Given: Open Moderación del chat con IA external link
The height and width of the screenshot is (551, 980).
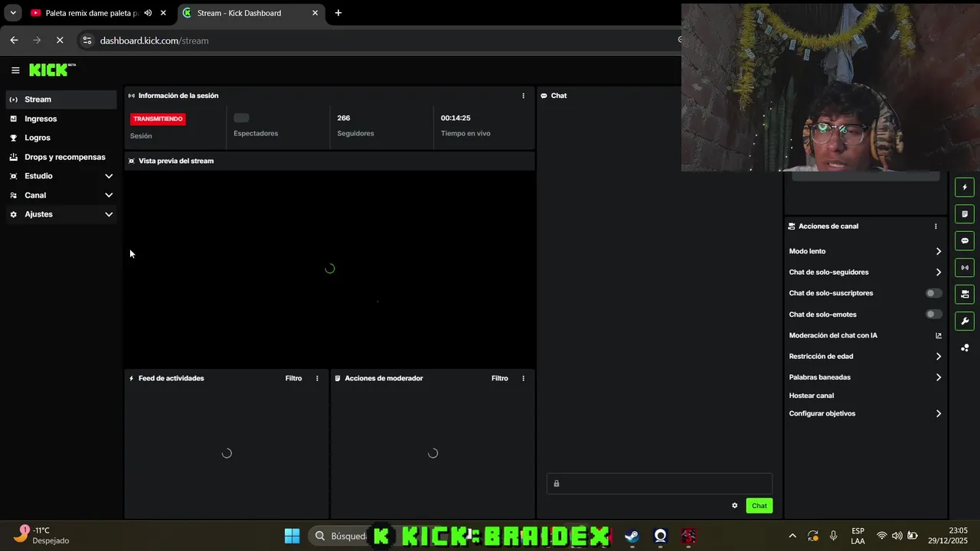Looking at the screenshot, I should tap(939, 335).
